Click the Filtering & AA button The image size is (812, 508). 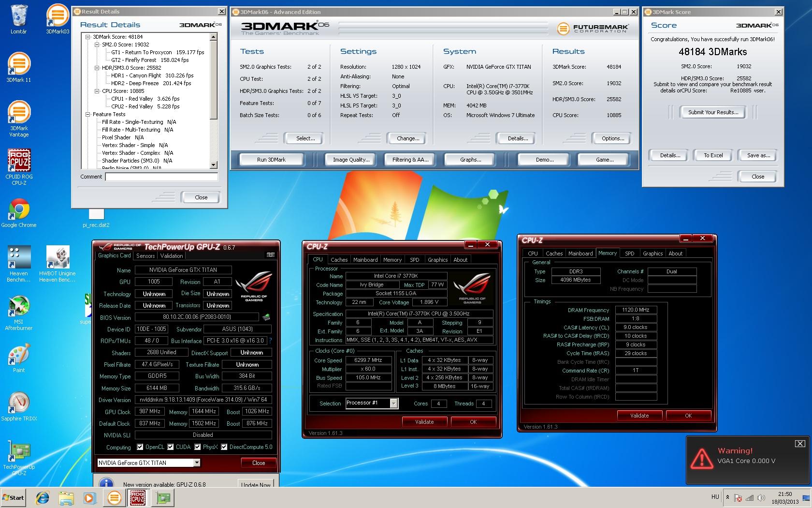coord(410,160)
